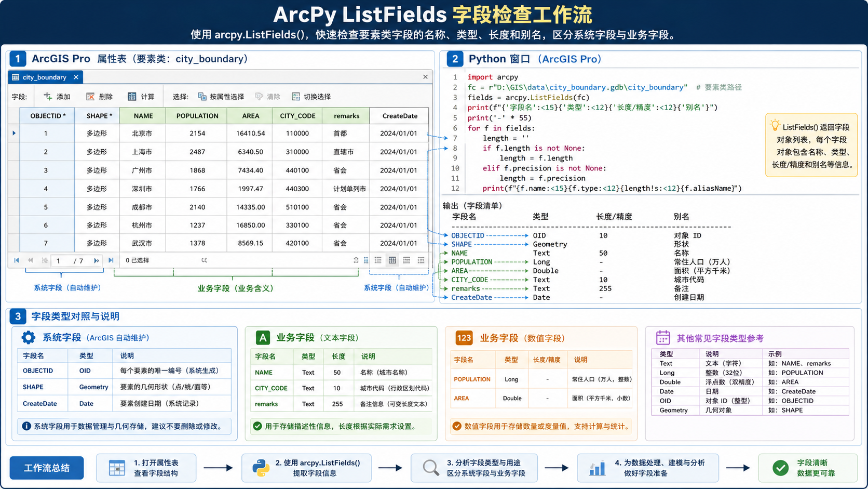Click code line 'fields = arcpy.ListFields(fc)'
This screenshot has width=868, height=489.
528,97
